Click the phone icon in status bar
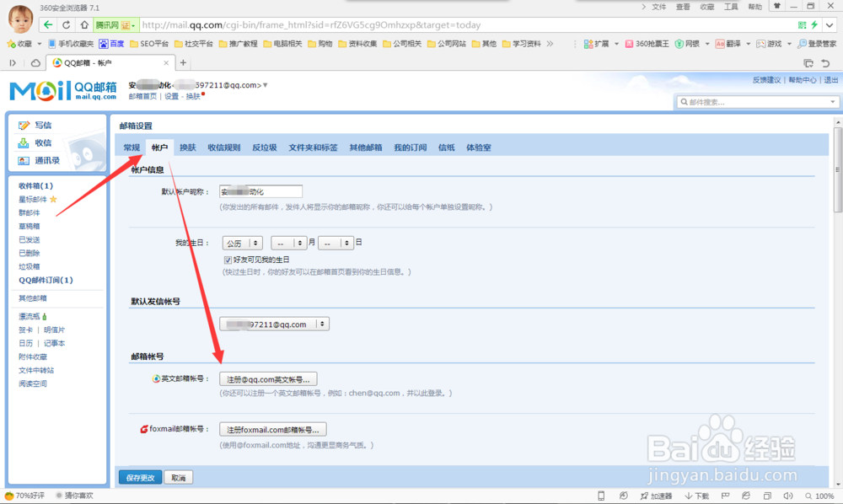This screenshot has width=843, height=504. point(601,496)
